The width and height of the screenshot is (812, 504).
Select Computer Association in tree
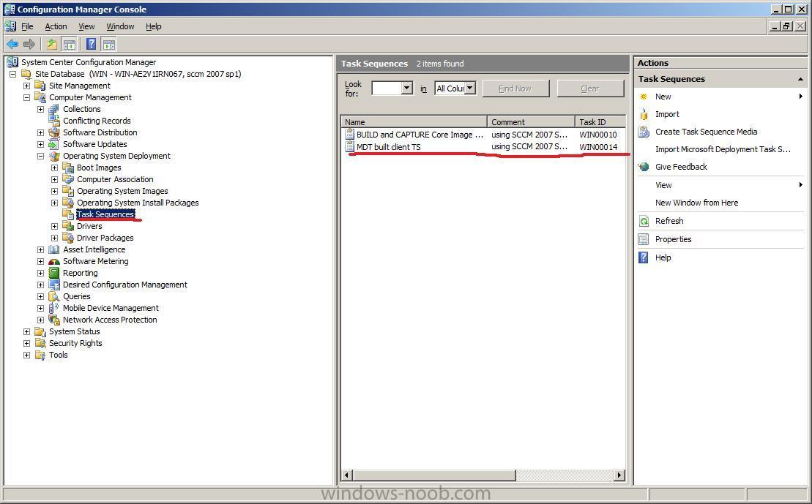(115, 179)
